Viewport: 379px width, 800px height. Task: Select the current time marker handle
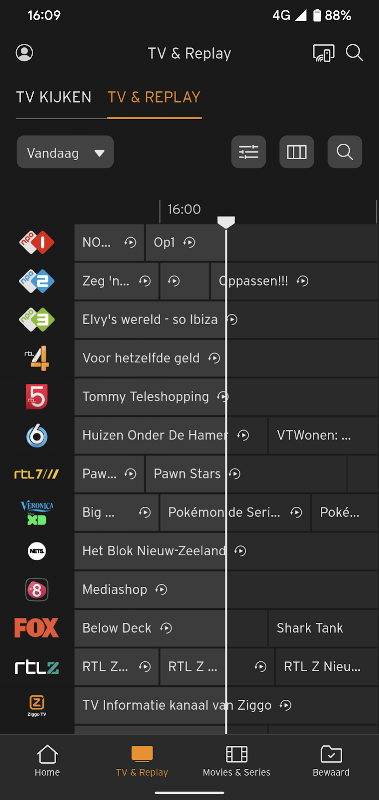click(226, 221)
